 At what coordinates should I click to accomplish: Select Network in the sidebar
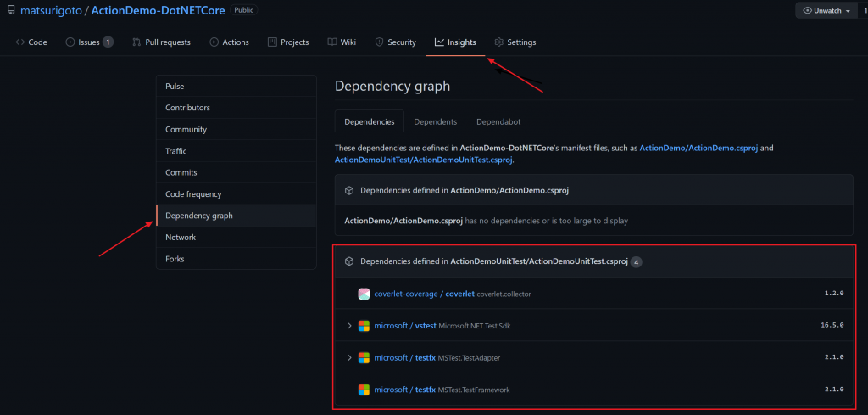point(236,237)
